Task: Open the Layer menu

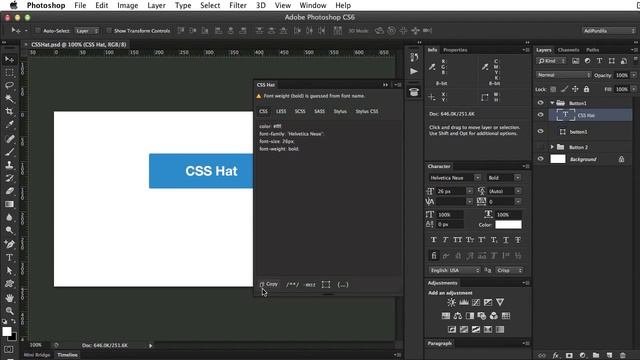Action: pos(156,5)
